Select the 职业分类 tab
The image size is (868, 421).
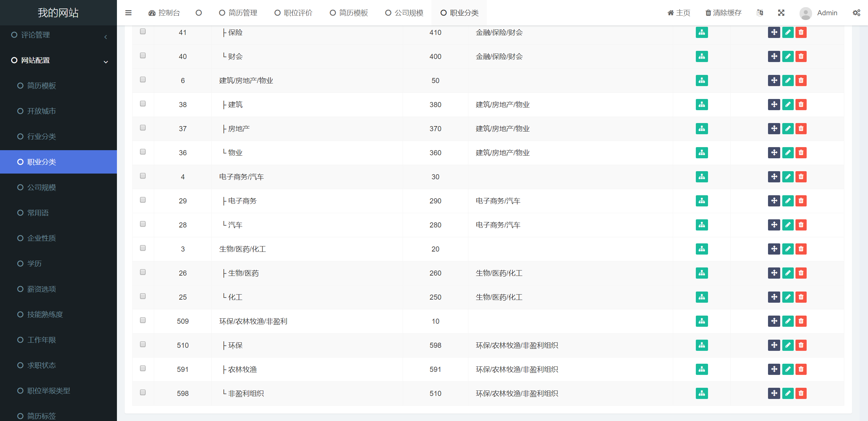click(460, 13)
